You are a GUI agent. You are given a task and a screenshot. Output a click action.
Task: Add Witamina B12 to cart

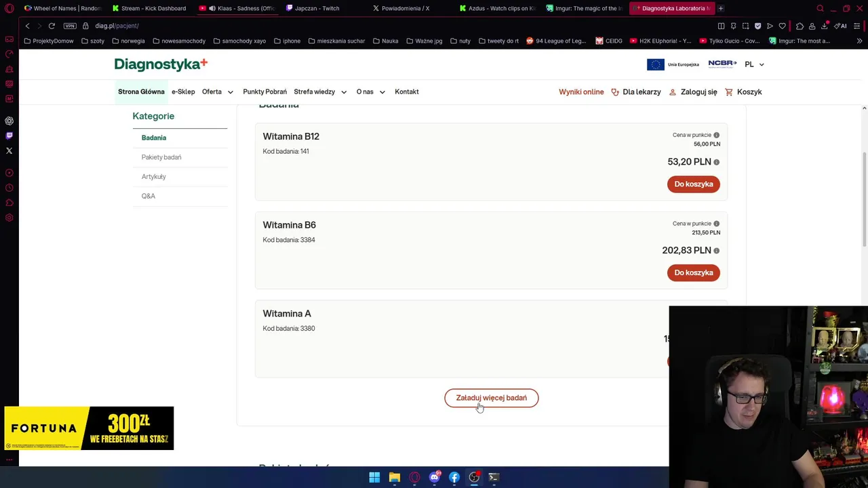point(693,184)
